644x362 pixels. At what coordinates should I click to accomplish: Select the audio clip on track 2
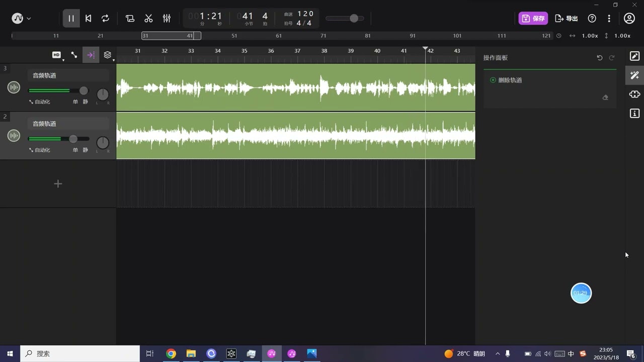296,136
